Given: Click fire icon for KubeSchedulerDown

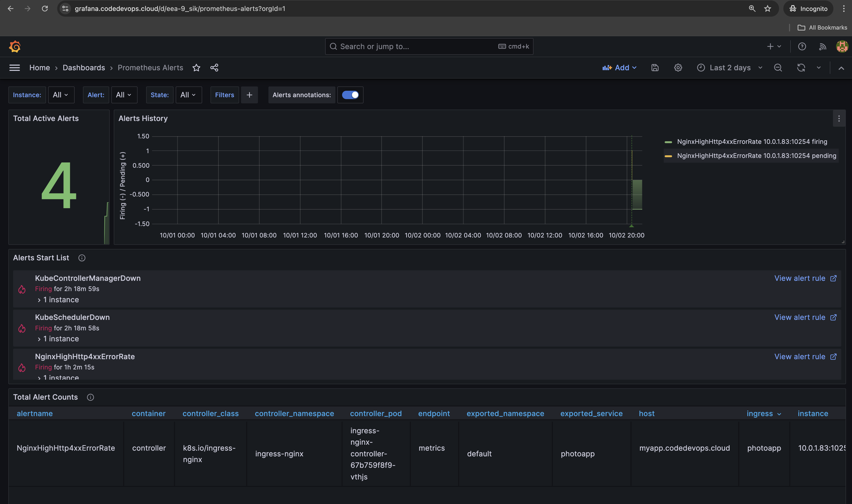Looking at the screenshot, I should tap(22, 328).
